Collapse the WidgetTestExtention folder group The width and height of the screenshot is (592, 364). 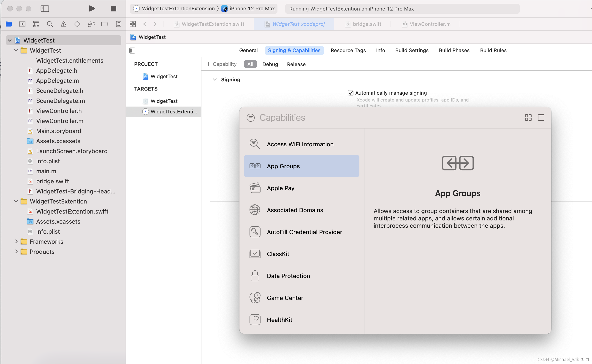(16, 201)
